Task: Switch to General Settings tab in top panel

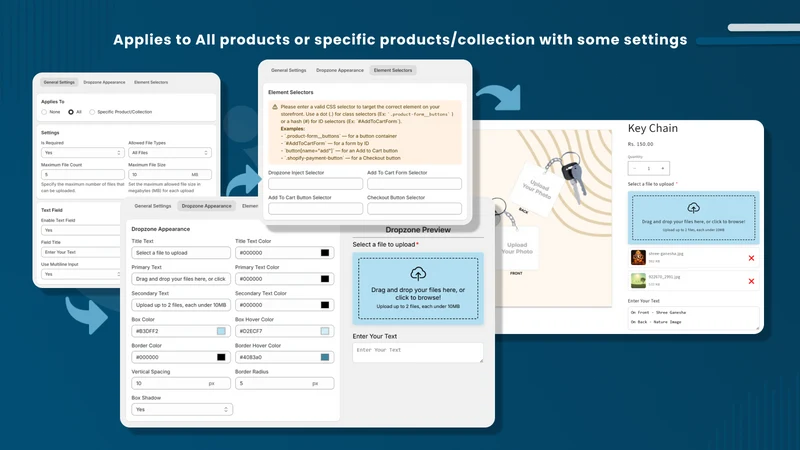Action: point(288,70)
